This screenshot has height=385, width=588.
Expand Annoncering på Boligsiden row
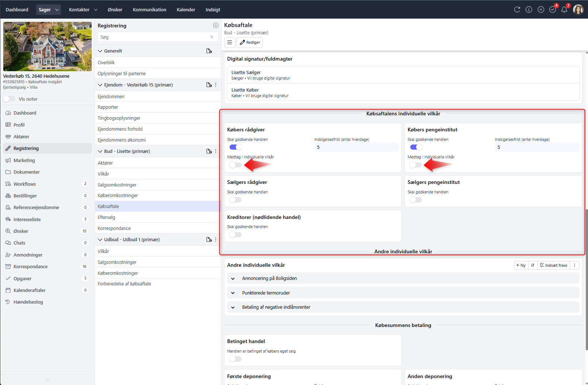tap(233, 278)
